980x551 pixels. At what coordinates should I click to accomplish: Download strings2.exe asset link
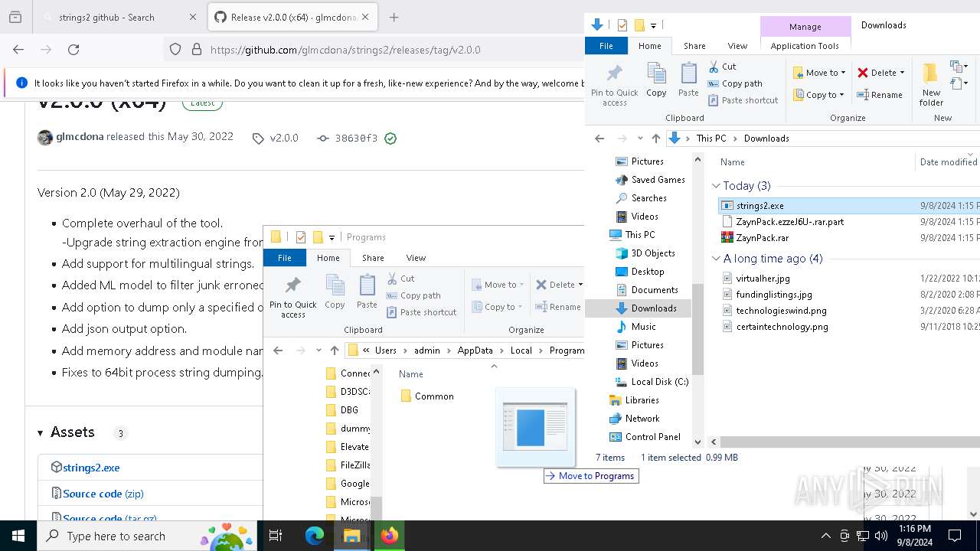(x=91, y=468)
